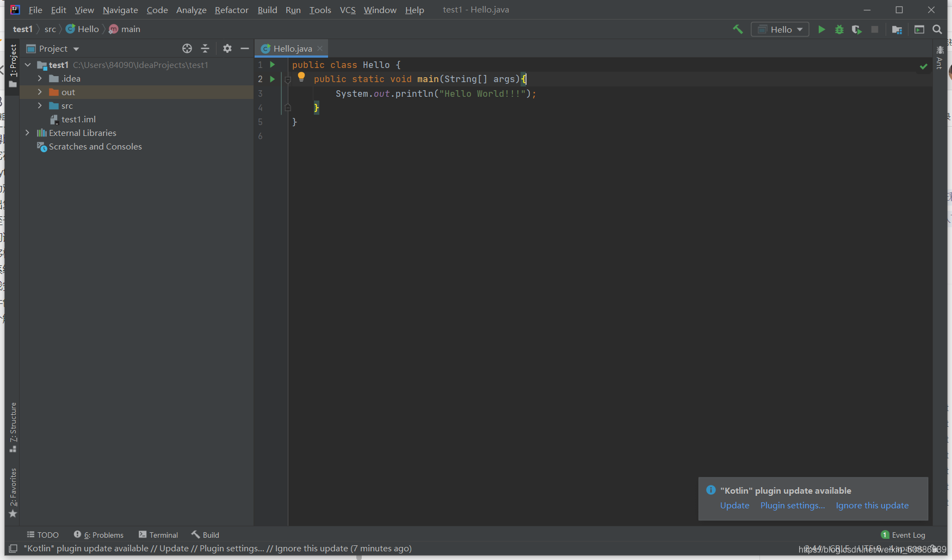The image size is (952, 560).
Task: Click the Stop button in toolbar
Action: coord(875,29)
